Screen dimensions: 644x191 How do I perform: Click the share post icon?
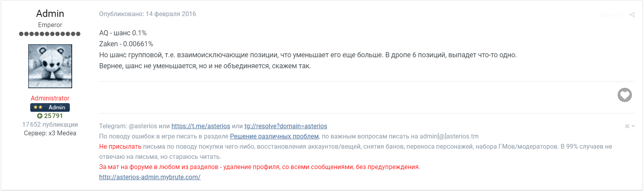[x=632, y=15]
